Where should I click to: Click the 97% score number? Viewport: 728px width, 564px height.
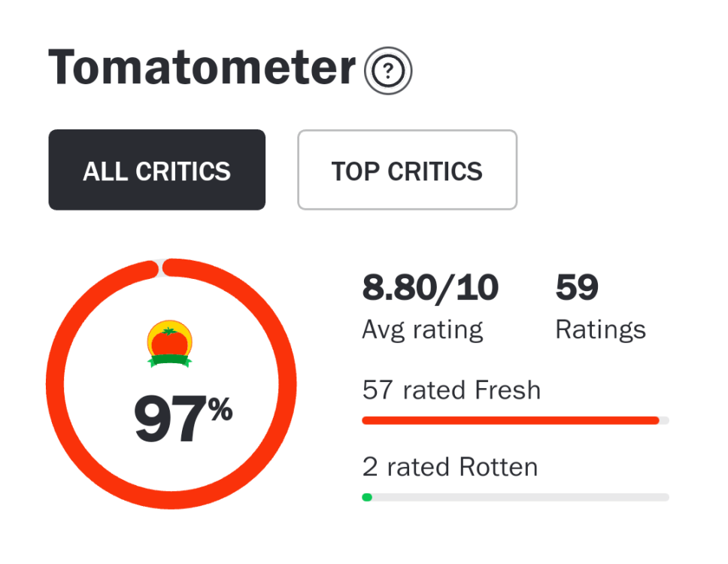(x=170, y=420)
